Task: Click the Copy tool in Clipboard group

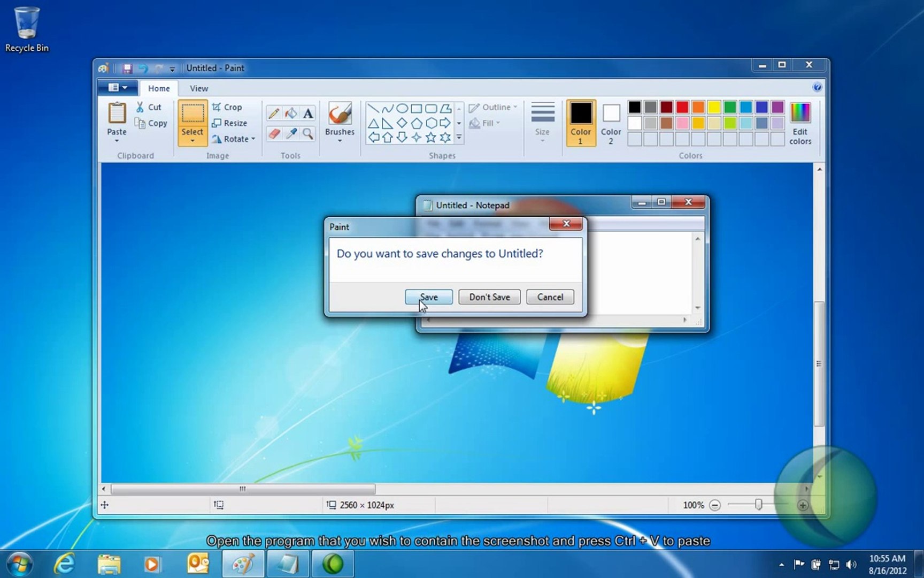Action: click(x=151, y=123)
